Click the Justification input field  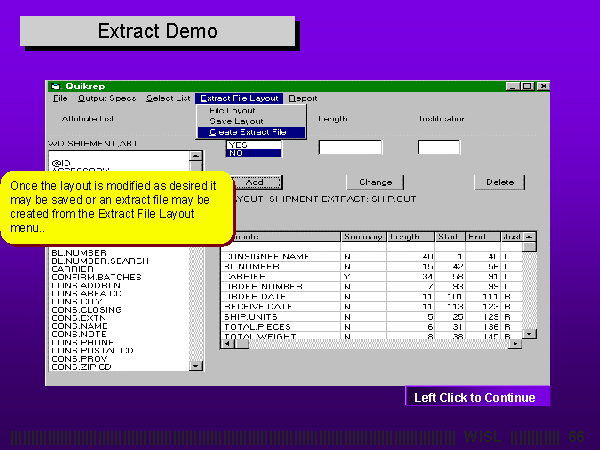pyautogui.click(x=438, y=147)
